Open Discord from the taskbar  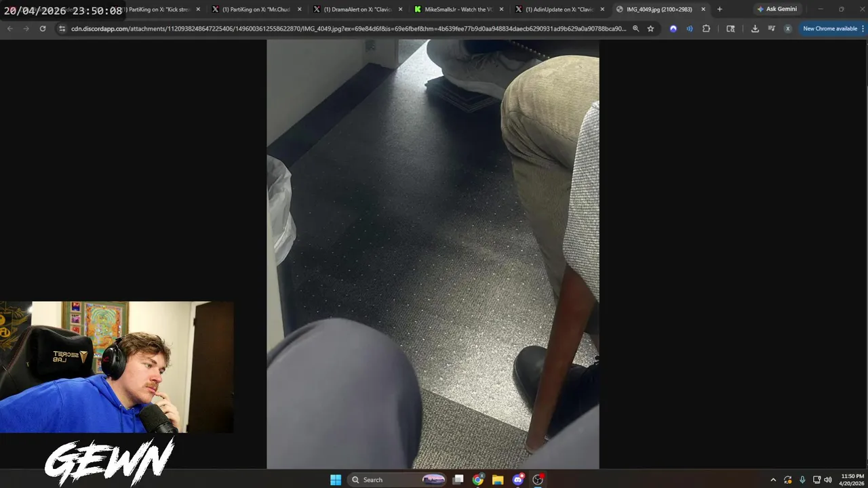(x=518, y=480)
